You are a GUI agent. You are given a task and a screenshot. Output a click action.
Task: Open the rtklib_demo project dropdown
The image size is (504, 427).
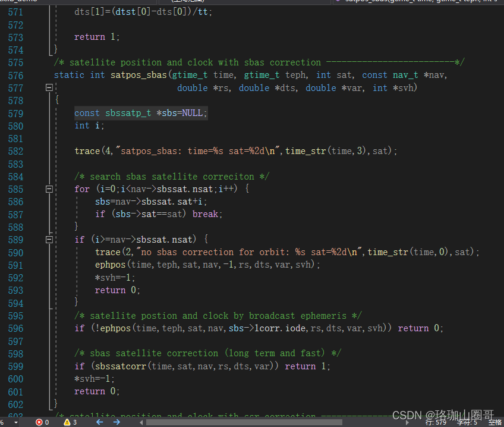click(x=18, y=2)
